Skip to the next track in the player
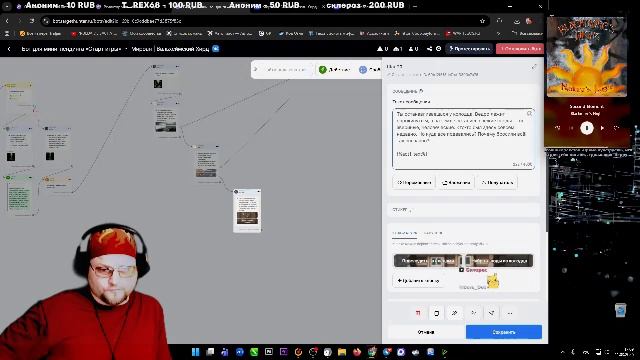 pyautogui.click(x=602, y=128)
